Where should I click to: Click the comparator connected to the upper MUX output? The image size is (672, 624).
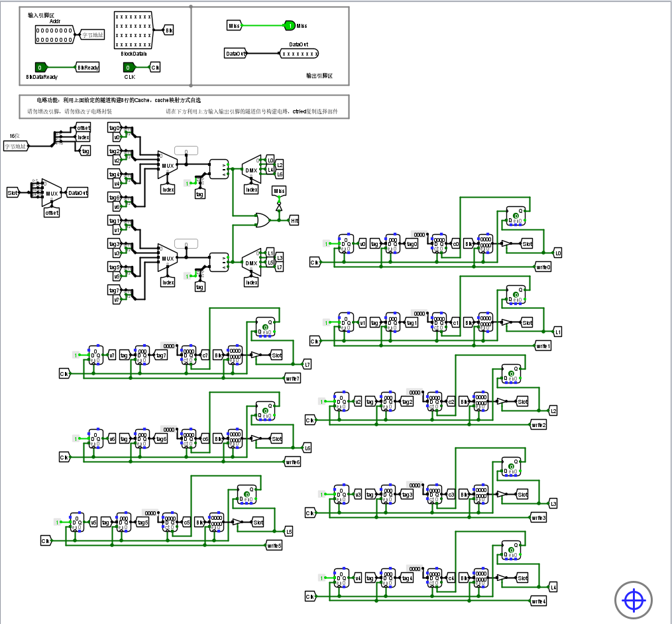[219, 168]
